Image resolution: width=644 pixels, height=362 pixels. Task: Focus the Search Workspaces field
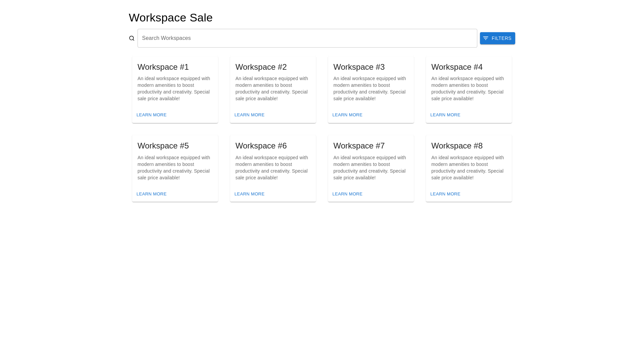point(307,38)
